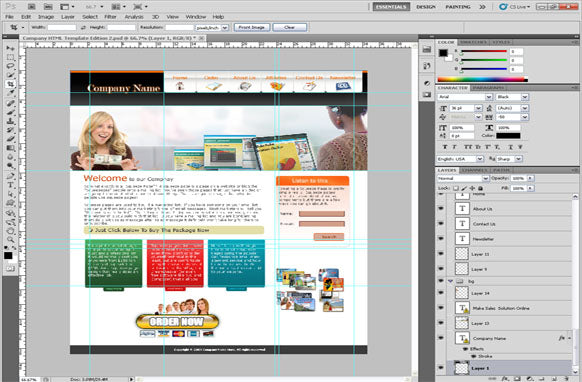
Task: Toggle visibility of Layer 11
Action: pos(441,254)
